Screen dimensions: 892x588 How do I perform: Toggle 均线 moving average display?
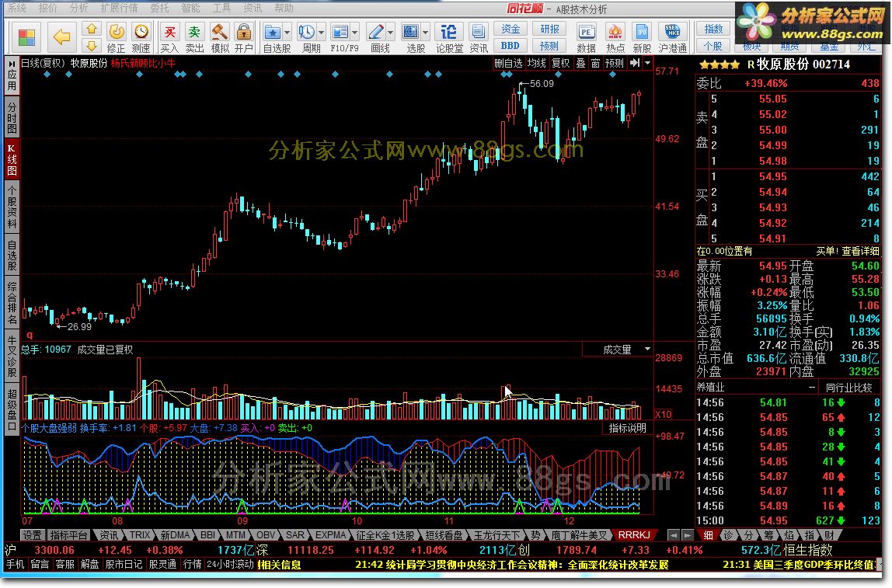[x=536, y=63]
